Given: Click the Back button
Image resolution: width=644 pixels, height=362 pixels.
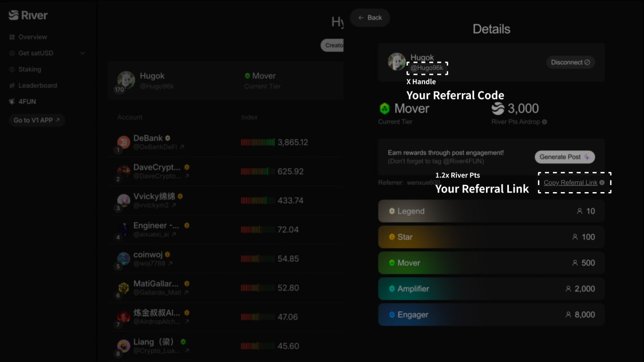Looking at the screenshot, I should (370, 18).
